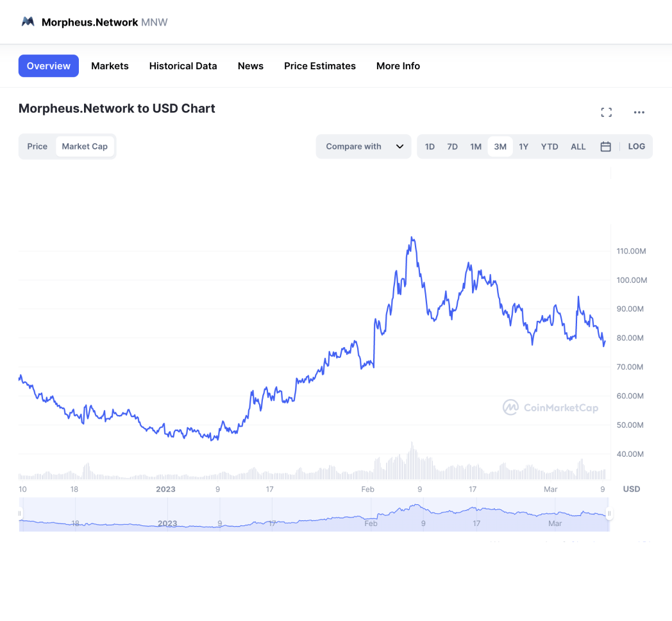Click the USD currency label
672x621 pixels.
pyautogui.click(x=632, y=489)
